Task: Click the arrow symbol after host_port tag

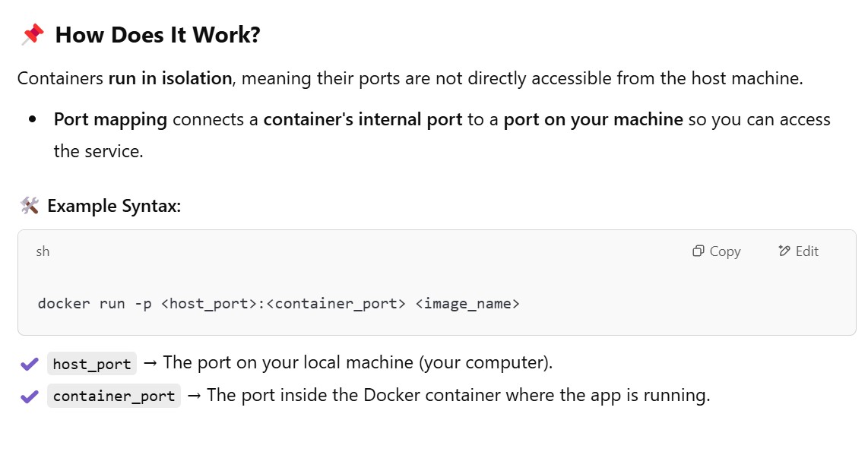Action: click(150, 363)
